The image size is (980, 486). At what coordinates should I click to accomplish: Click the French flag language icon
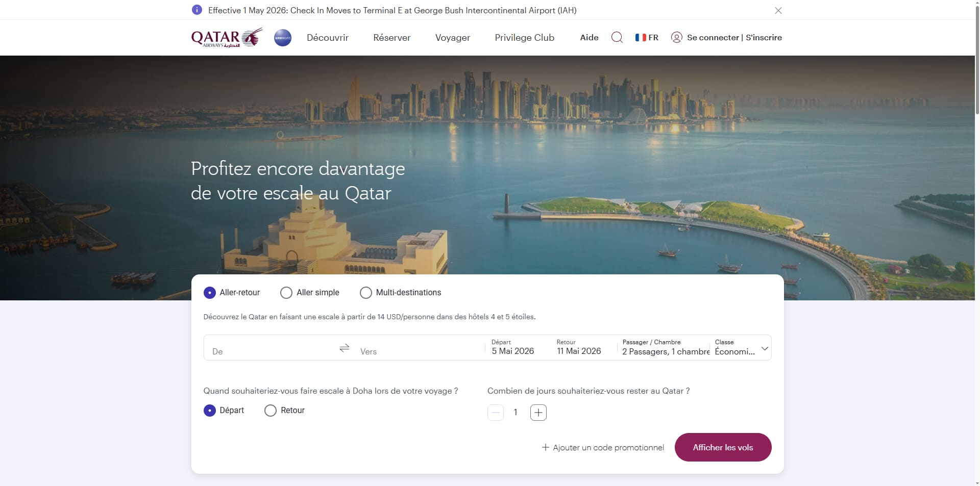pos(641,37)
